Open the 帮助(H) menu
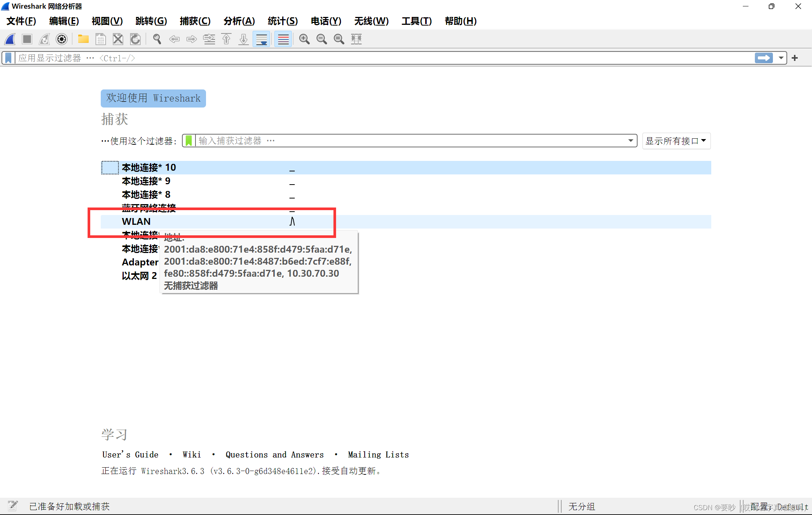 pyautogui.click(x=461, y=21)
